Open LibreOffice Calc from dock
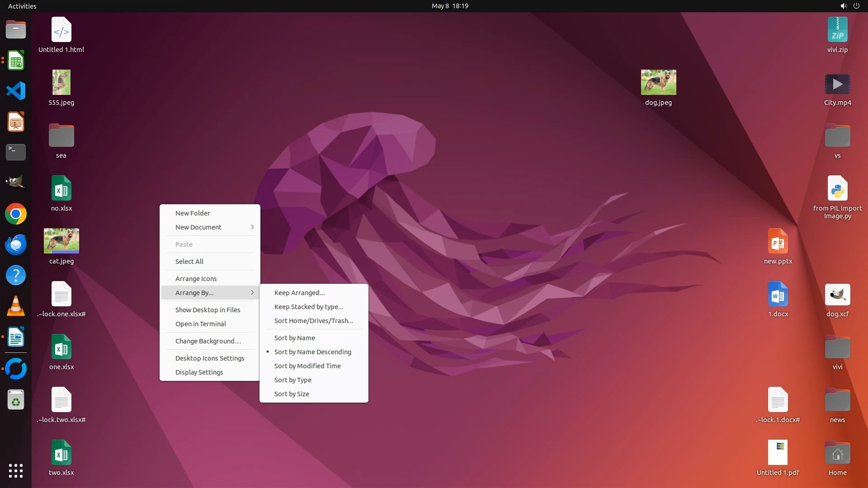The image size is (868, 488). point(16,61)
